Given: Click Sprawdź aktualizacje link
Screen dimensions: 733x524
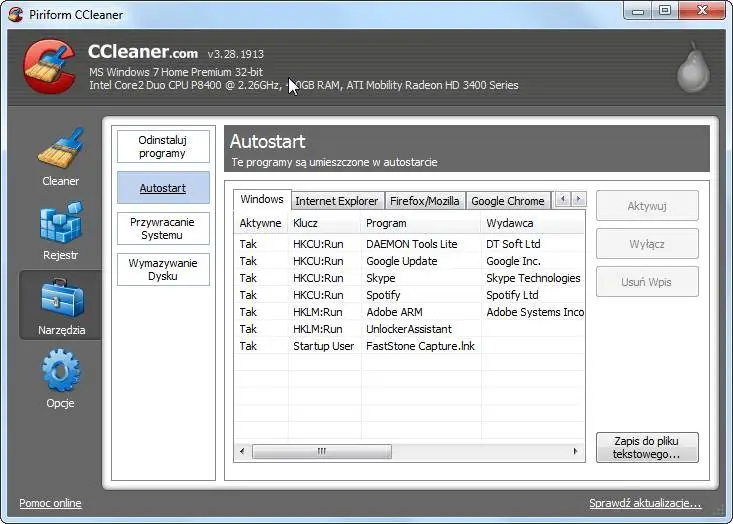Looking at the screenshot, I should point(645,503).
